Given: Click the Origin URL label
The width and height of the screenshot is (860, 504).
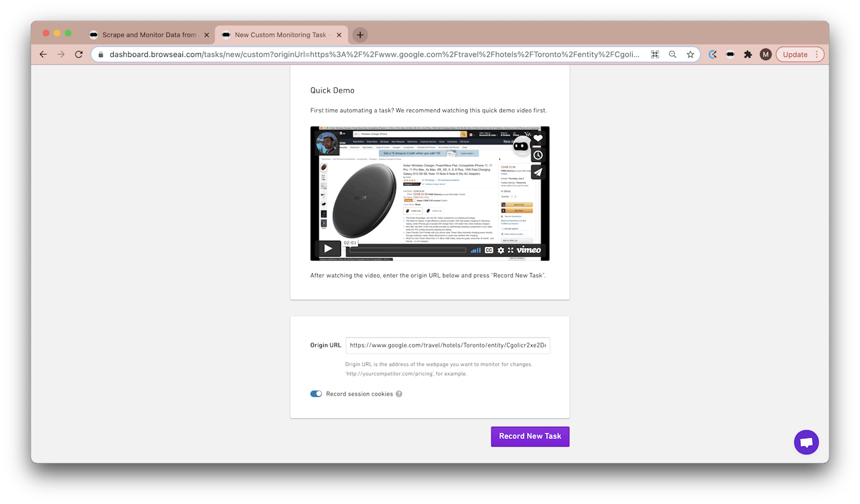Looking at the screenshot, I should tap(326, 345).
